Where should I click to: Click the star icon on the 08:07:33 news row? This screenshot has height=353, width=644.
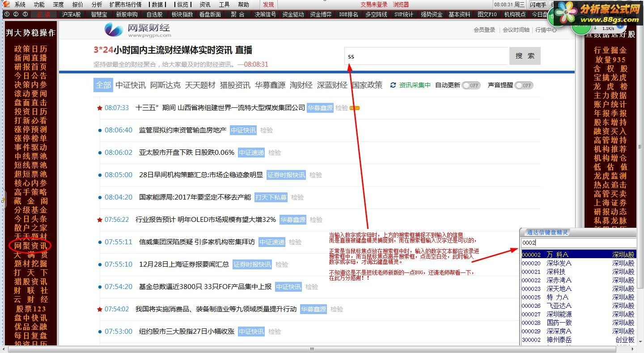click(x=100, y=108)
